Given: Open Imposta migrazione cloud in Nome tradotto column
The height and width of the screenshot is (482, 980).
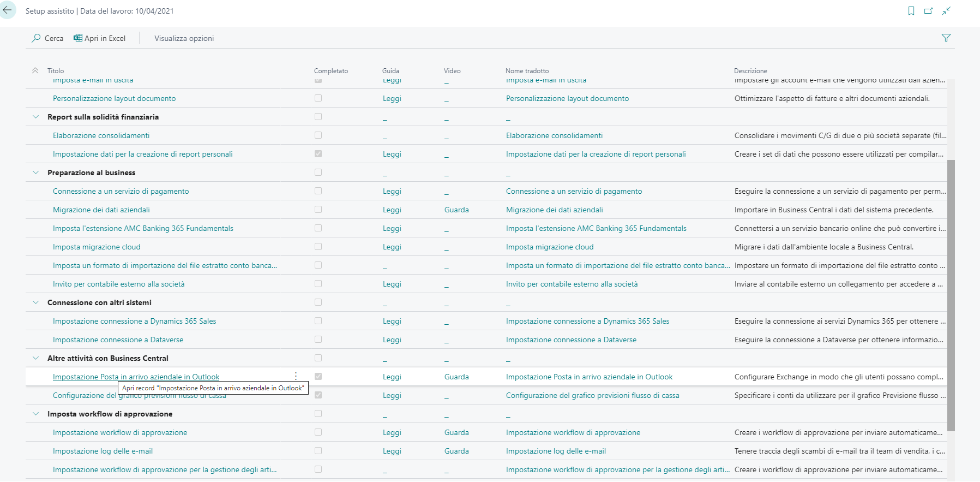Looking at the screenshot, I should click(x=550, y=247).
